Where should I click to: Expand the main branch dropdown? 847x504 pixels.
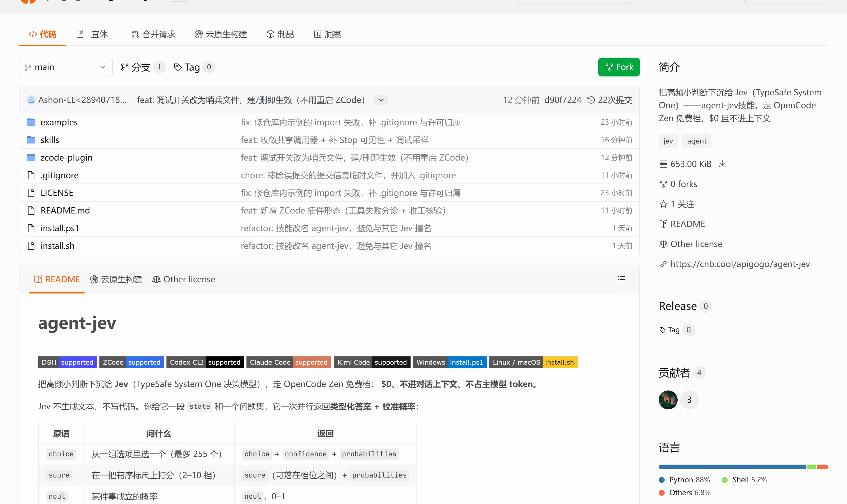pos(66,67)
